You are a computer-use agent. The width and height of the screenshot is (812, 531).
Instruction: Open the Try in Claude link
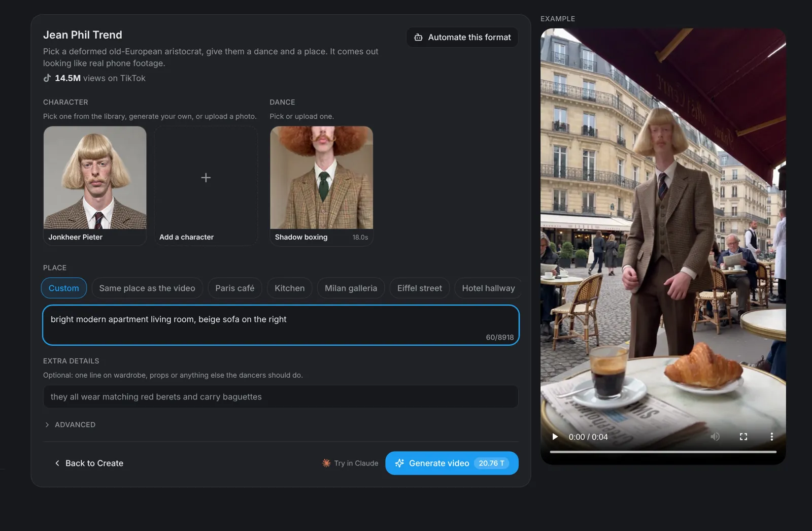pos(350,463)
